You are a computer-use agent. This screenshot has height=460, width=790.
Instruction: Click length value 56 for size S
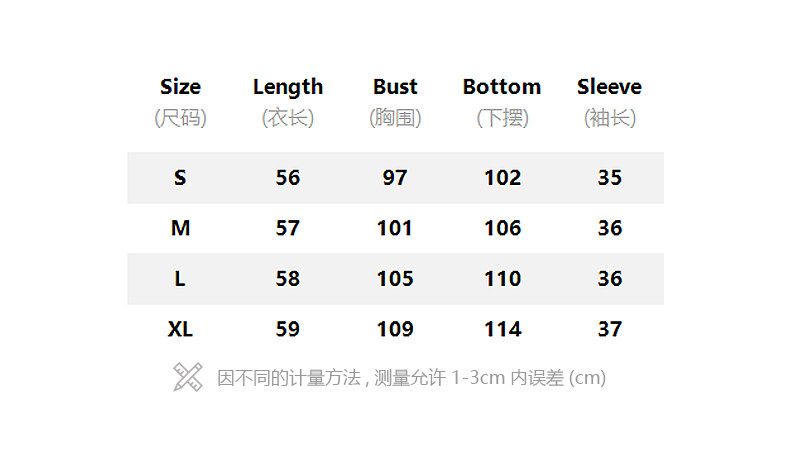(288, 178)
